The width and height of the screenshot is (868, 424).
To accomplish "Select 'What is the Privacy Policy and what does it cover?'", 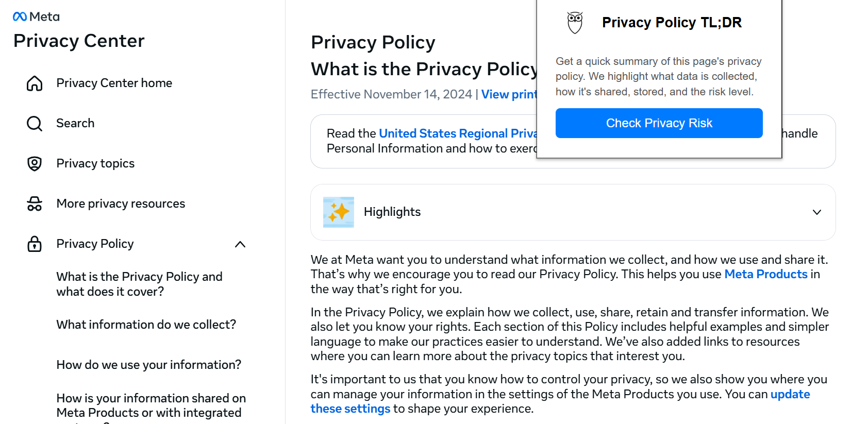I will (x=139, y=284).
